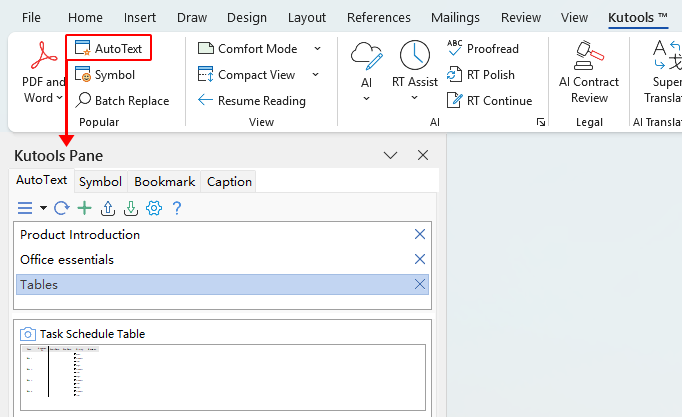Open AI Contract Review
682x417 pixels.
pos(589,72)
